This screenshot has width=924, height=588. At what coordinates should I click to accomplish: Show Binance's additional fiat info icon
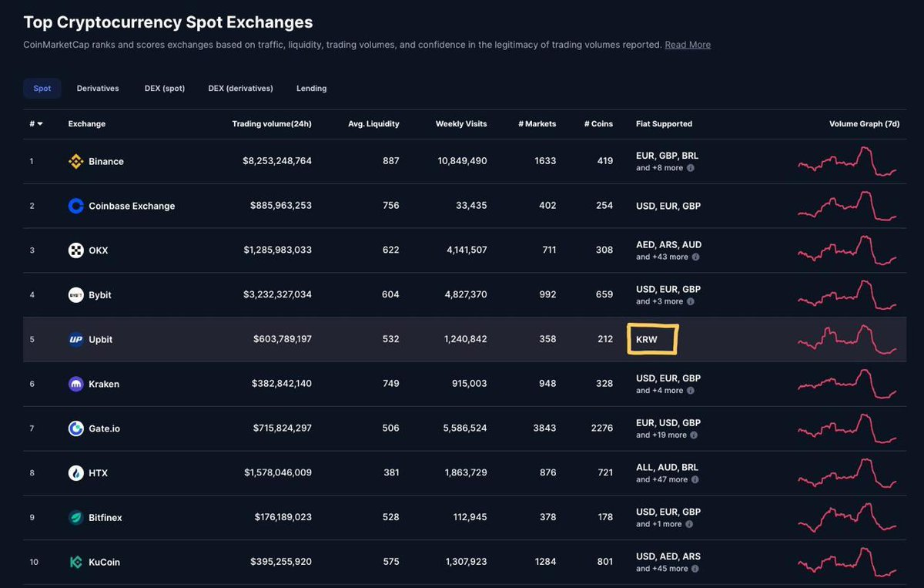(690, 168)
